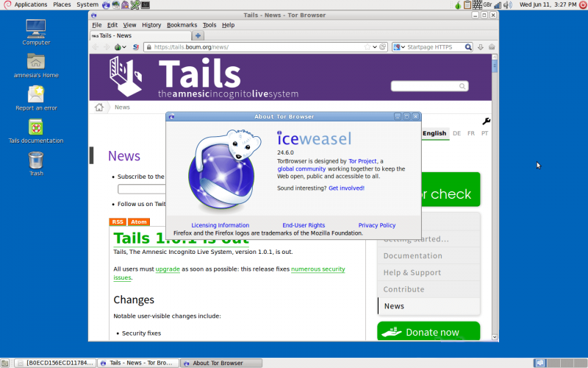Click the GBr keyboard layout indicator
The width and height of the screenshot is (588, 368).
[487, 5]
